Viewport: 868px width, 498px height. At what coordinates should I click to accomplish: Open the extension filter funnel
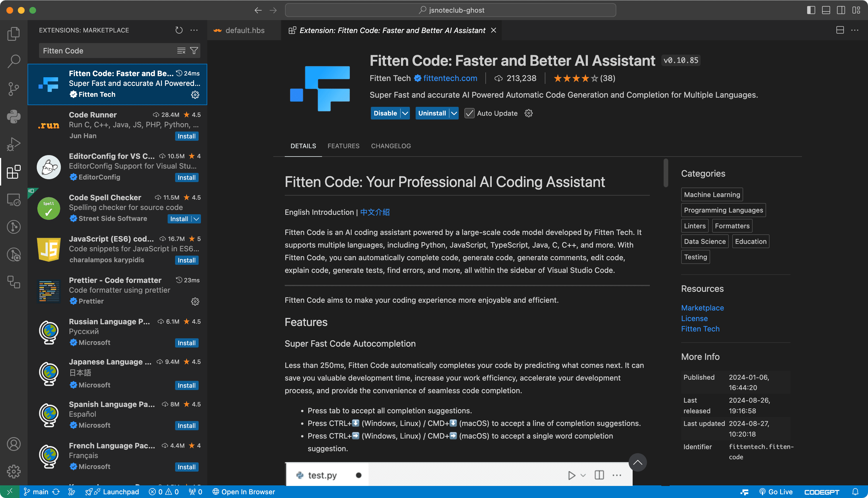click(194, 51)
